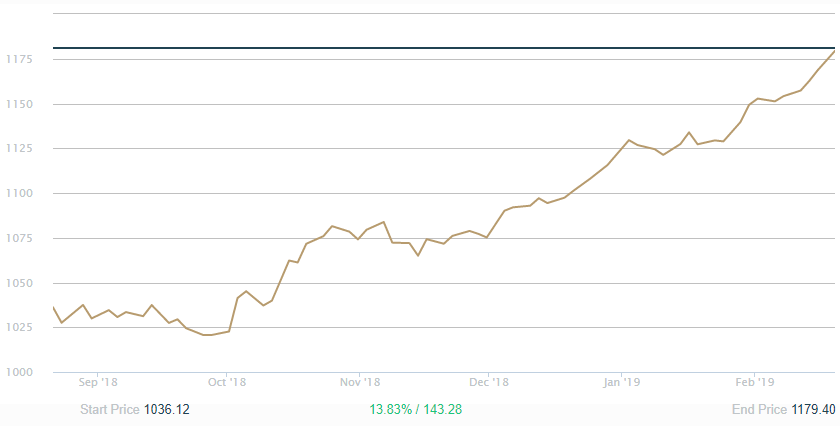Click the Oct '18 x-axis label
840x426 pixels.
[227, 382]
